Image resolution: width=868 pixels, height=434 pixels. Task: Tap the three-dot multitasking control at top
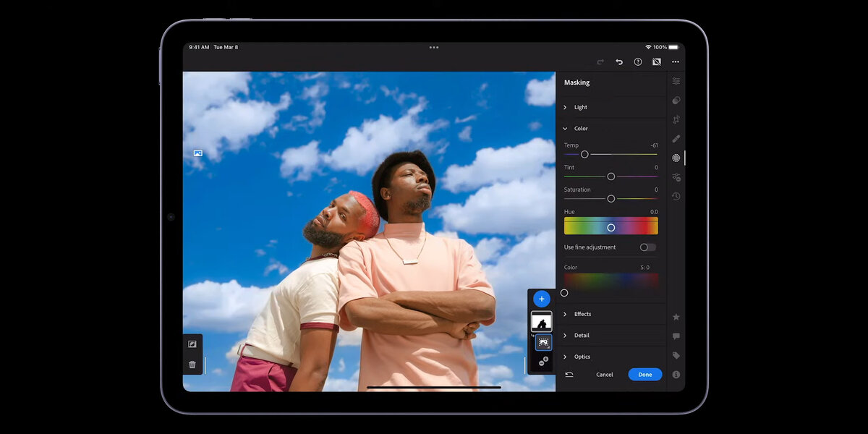pos(434,48)
